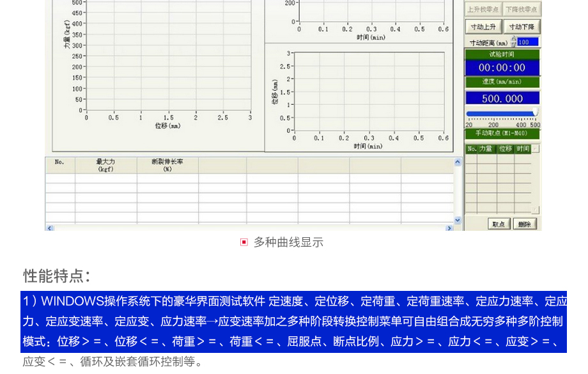Click the speed slider handle
588x374 pixels.
tap(536, 113)
